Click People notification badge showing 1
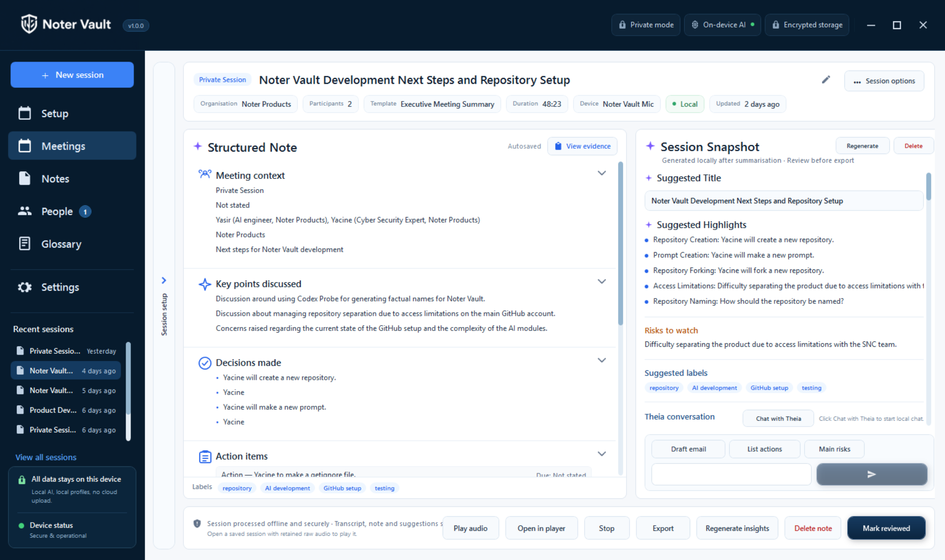The width and height of the screenshot is (945, 560). [85, 212]
